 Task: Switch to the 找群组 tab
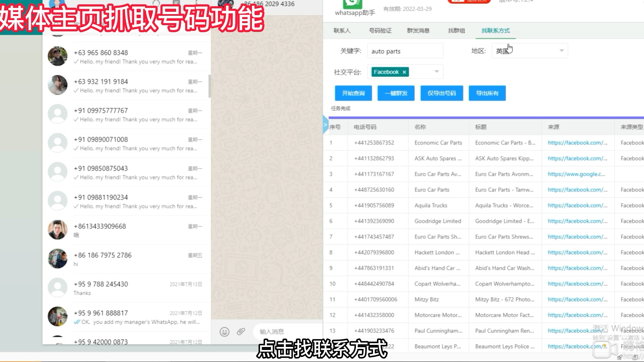[457, 31]
